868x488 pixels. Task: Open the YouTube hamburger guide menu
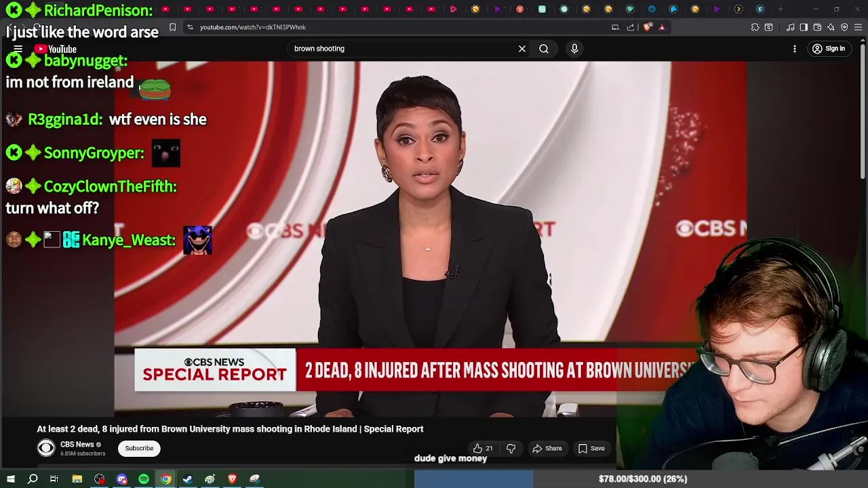[x=18, y=49]
